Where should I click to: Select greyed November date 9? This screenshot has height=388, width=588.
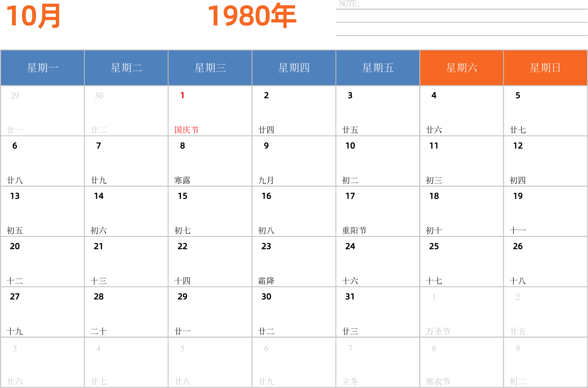[518, 348]
